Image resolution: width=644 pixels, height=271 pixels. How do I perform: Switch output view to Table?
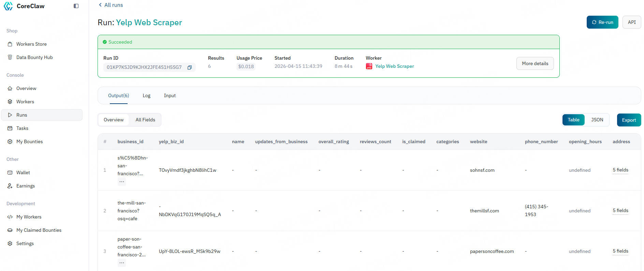573,120
